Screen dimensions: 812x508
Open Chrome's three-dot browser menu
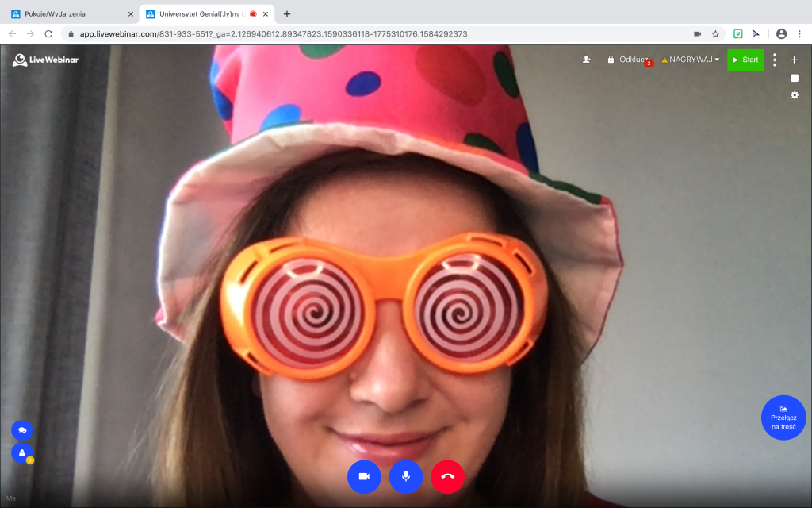[799, 34]
